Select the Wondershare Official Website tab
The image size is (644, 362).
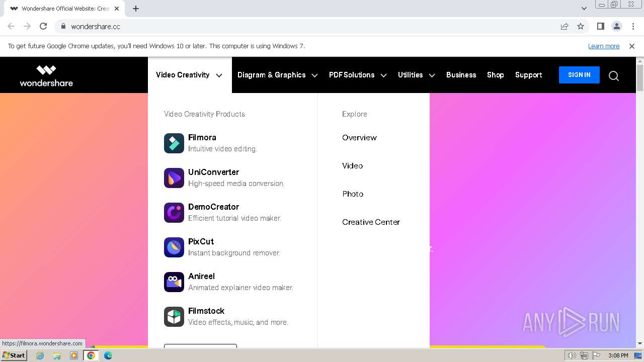click(x=65, y=9)
